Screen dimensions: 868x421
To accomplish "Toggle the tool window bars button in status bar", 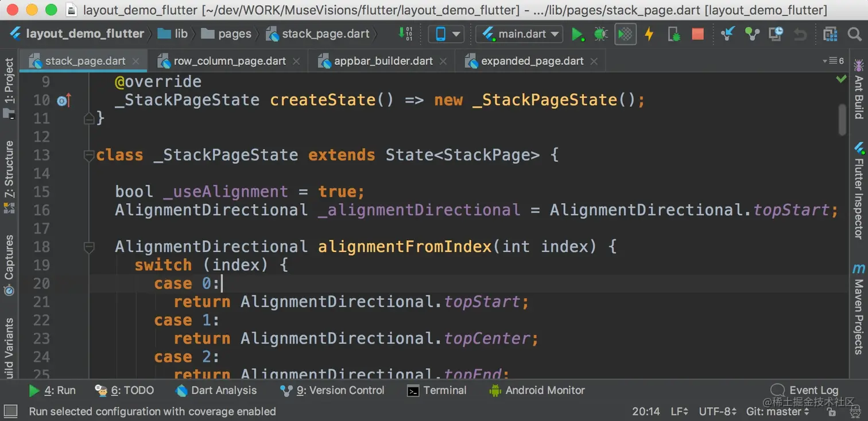I will point(11,411).
